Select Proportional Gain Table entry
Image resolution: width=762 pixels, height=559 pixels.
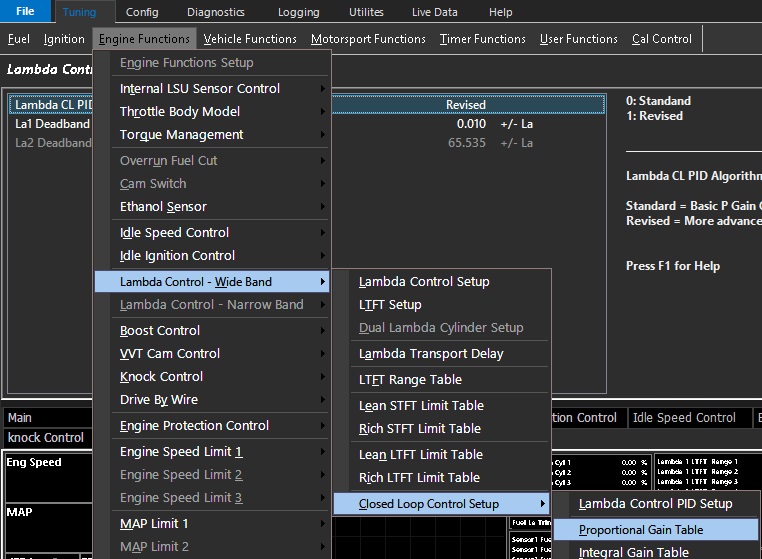[641, 530]
